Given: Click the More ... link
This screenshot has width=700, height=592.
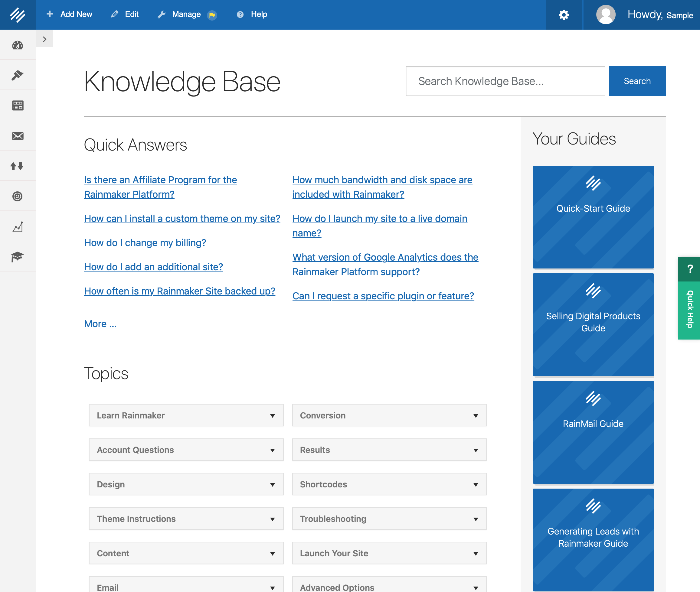Looking at the screenshot, I should tap(100, 324).
